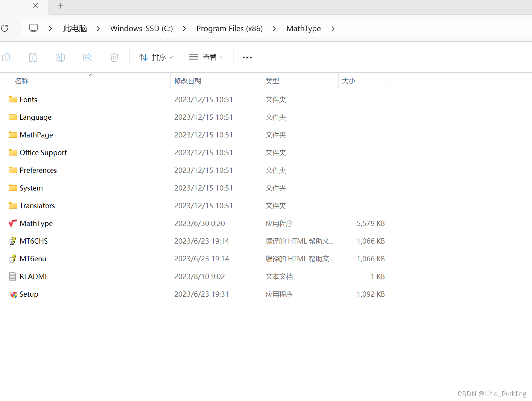This screenshot has height=401, width=532.
Task: Sort by 名称 column header
Action: click(22, 81)
